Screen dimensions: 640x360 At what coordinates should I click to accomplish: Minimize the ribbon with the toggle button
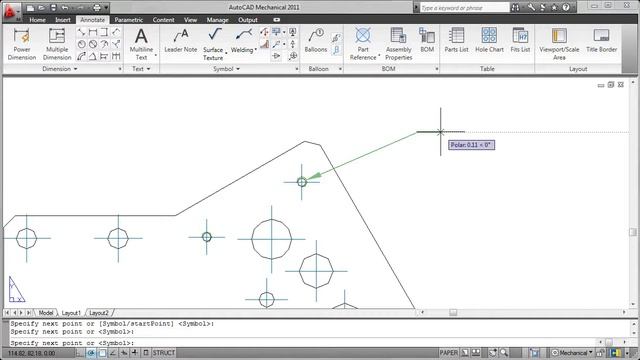[x=276, y=20]
